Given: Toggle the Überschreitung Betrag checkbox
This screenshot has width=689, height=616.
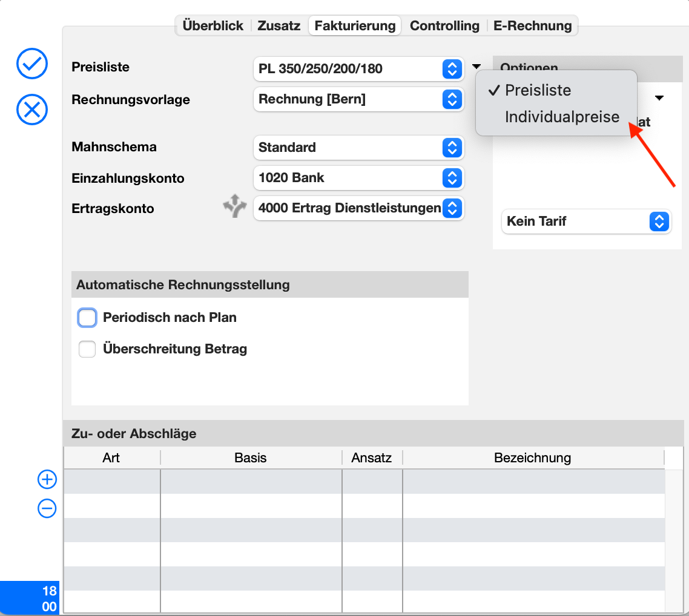Looking at the screenshot, I should coord(88,349).
